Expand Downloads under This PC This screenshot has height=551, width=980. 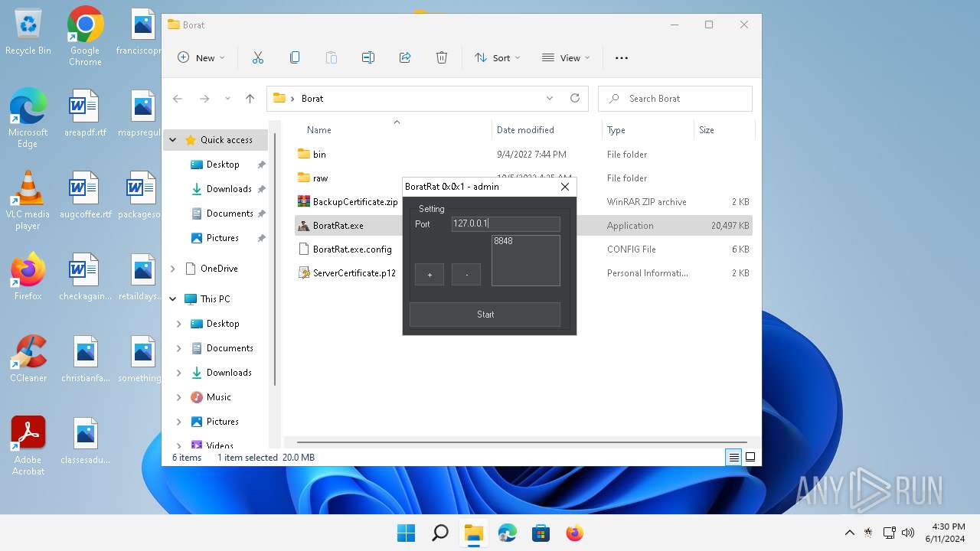(178, 373)
